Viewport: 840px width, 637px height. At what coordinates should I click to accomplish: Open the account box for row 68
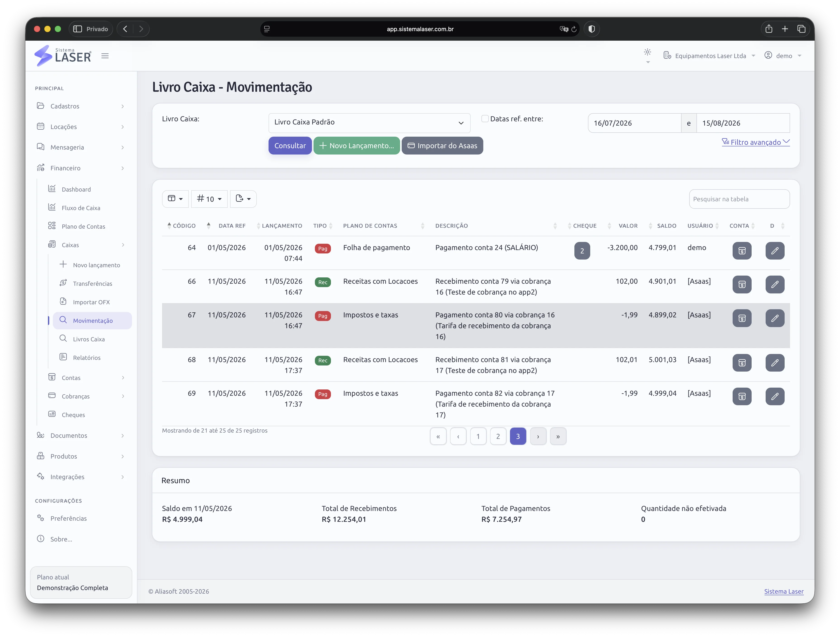742,363
